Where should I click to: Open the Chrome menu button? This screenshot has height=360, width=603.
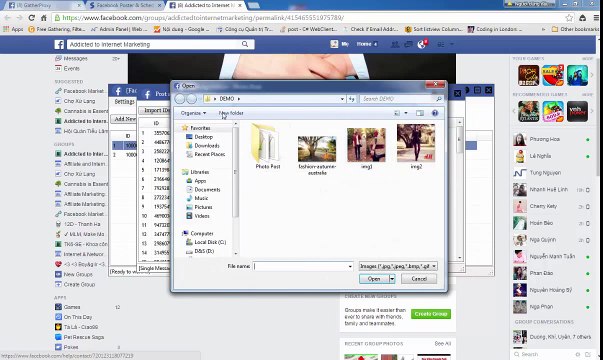coord(596,18)
